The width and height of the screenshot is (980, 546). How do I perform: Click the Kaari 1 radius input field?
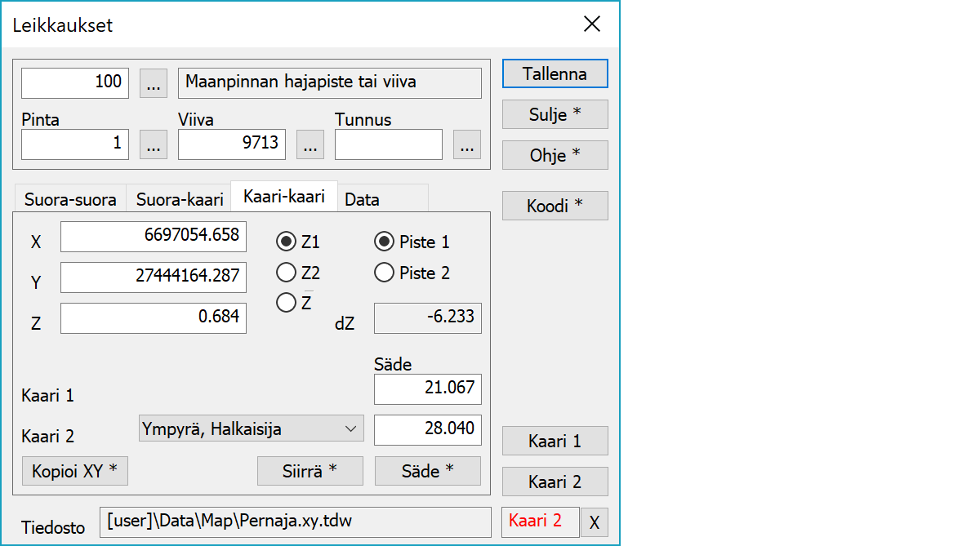tap(427, 388)
